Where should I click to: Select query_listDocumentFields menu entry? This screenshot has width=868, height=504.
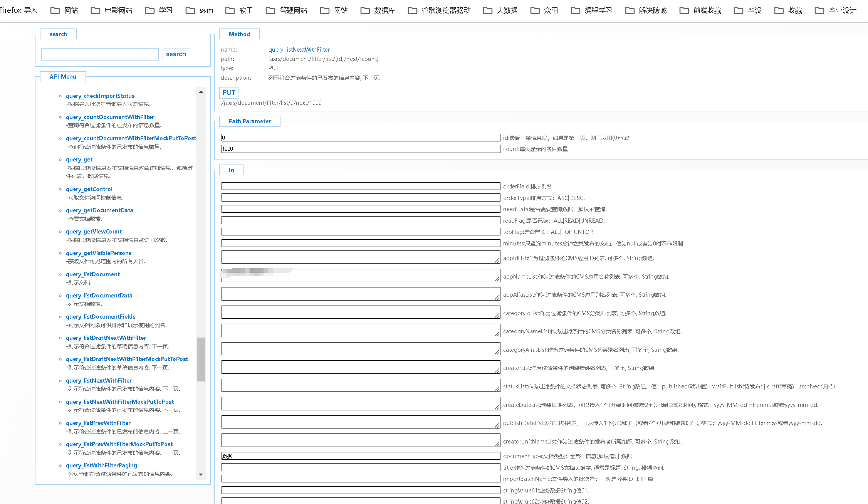pyautogui.click(x=101, y=317)
